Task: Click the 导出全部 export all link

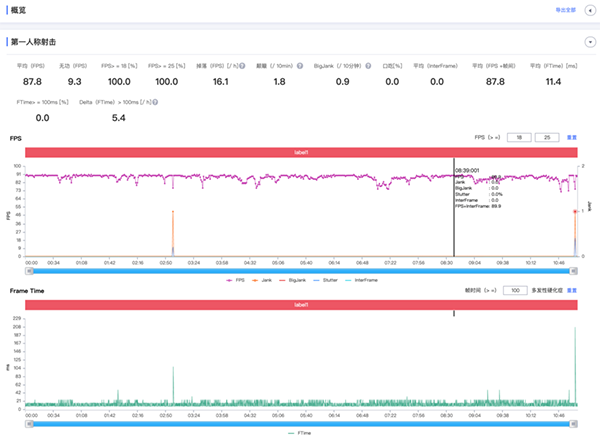Action: (565, 10)
